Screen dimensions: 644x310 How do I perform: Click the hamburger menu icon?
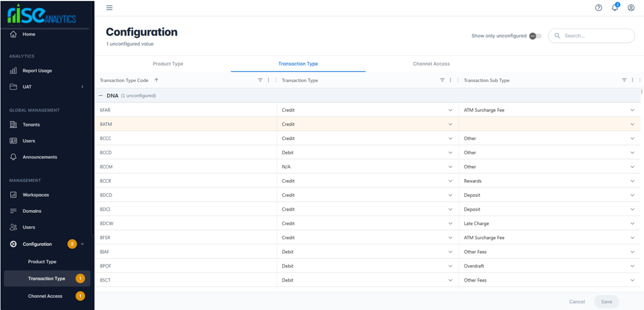pos(109,8)
